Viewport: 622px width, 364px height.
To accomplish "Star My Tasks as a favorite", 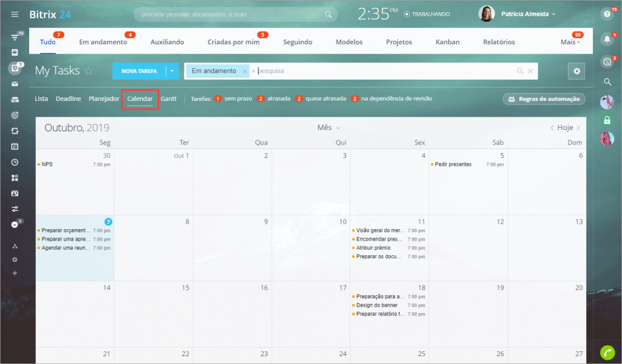I will point(89,71).
